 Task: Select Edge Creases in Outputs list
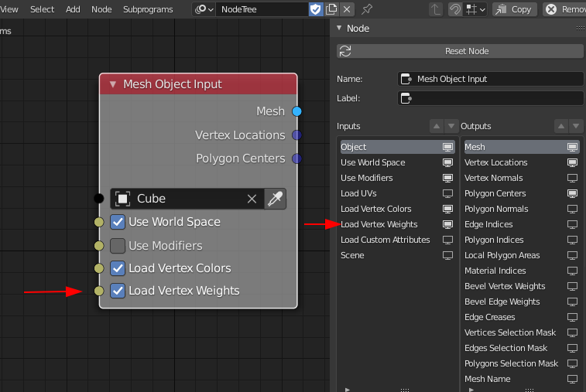pos(522,317)
